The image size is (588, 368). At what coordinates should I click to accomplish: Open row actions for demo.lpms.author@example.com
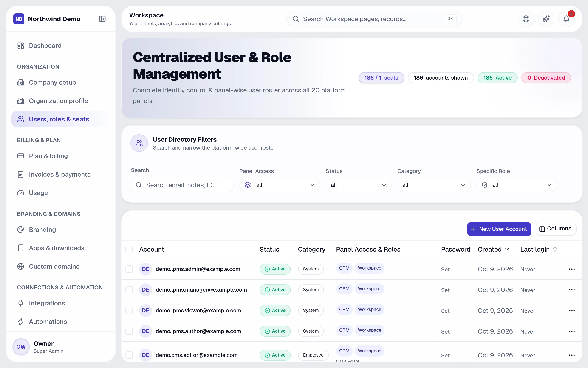pyautogui.click(x=572, y=331)
